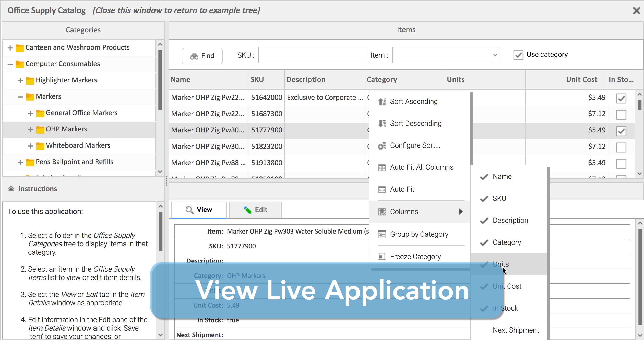
Task: Check In Stock for SKU 51687300
Action: point(621,115)
